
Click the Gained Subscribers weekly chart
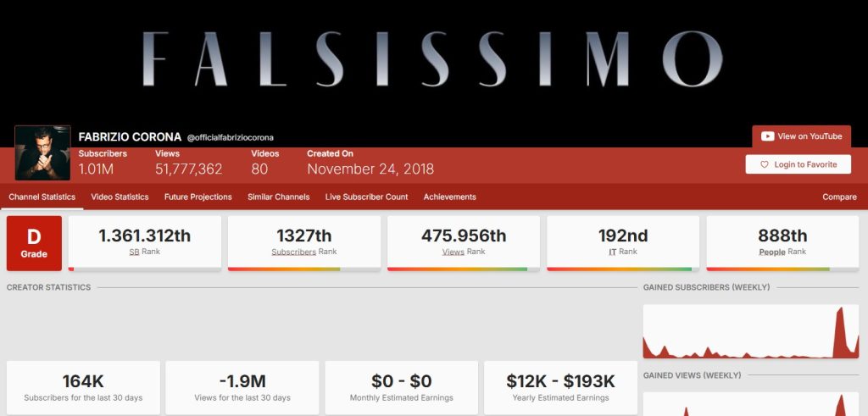click(x=750, y=331)
